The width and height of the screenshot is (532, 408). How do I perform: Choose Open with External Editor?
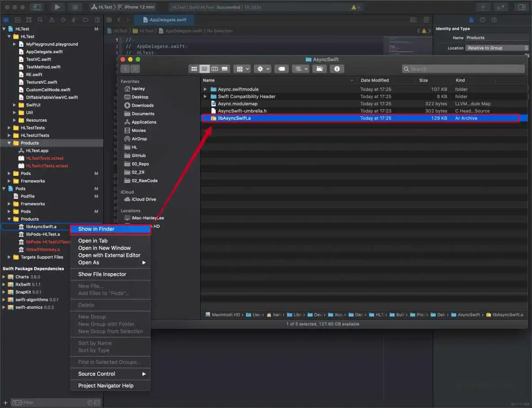(110, 255)
